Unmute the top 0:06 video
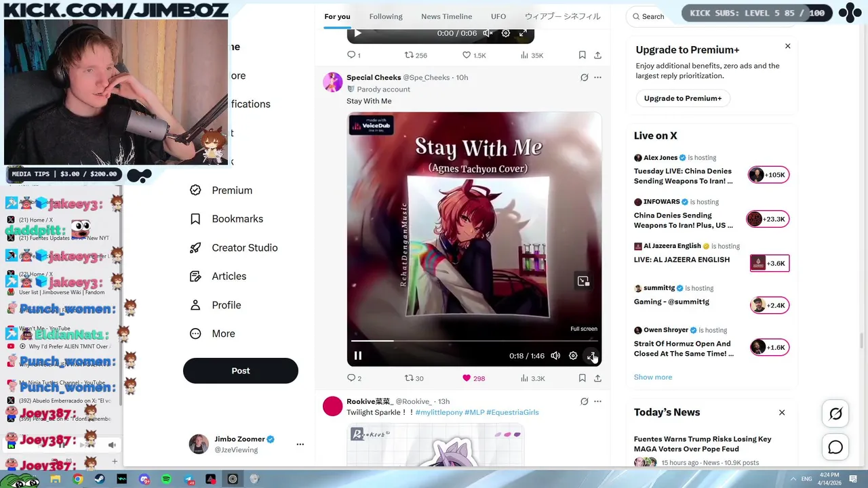This screenshot has height=488, width=868. tap(488, 33)
